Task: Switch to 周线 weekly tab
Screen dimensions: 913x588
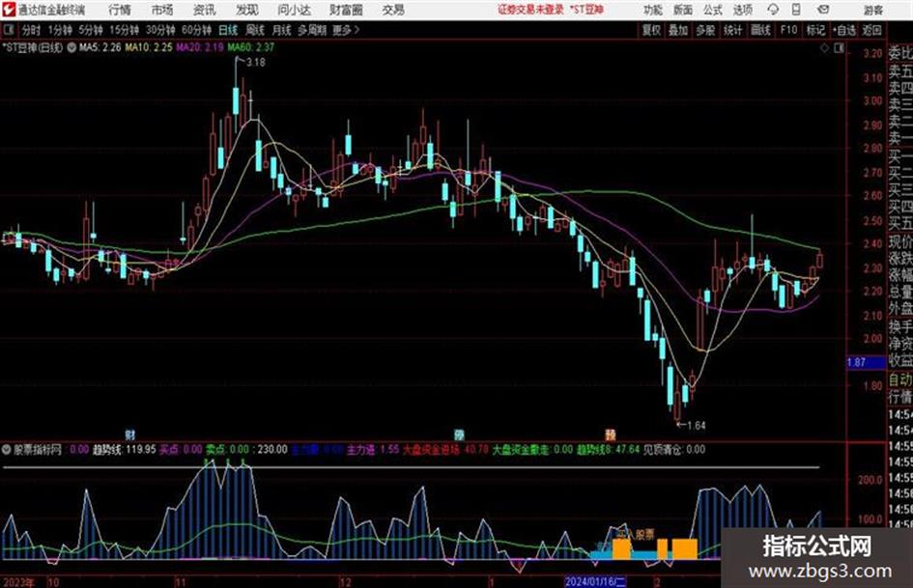Action: tap(255, 30)
